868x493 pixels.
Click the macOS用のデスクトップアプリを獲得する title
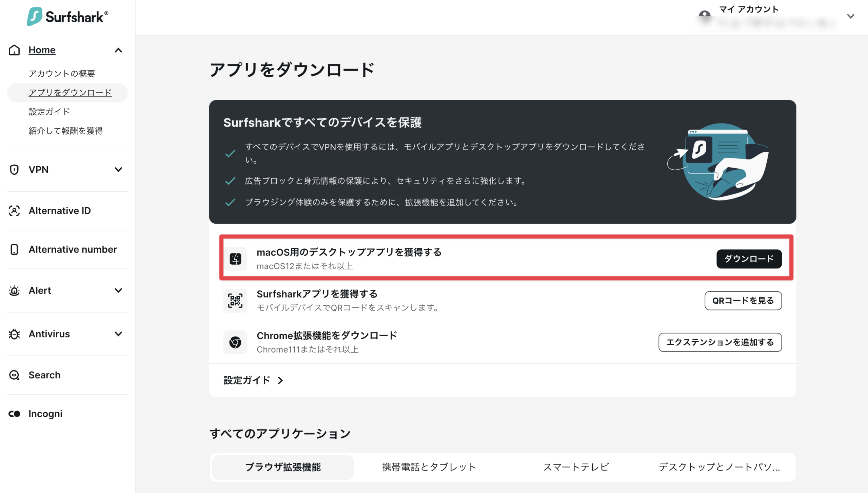coord(349,252)
